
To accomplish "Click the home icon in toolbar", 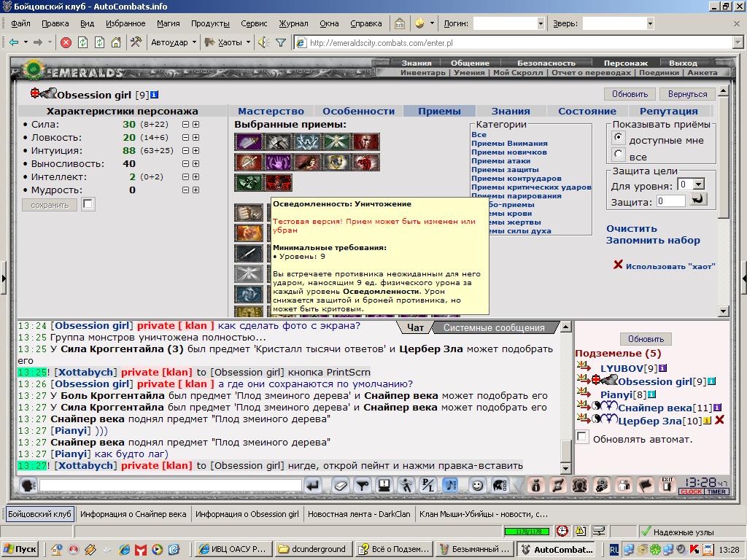I will (116, 43).
